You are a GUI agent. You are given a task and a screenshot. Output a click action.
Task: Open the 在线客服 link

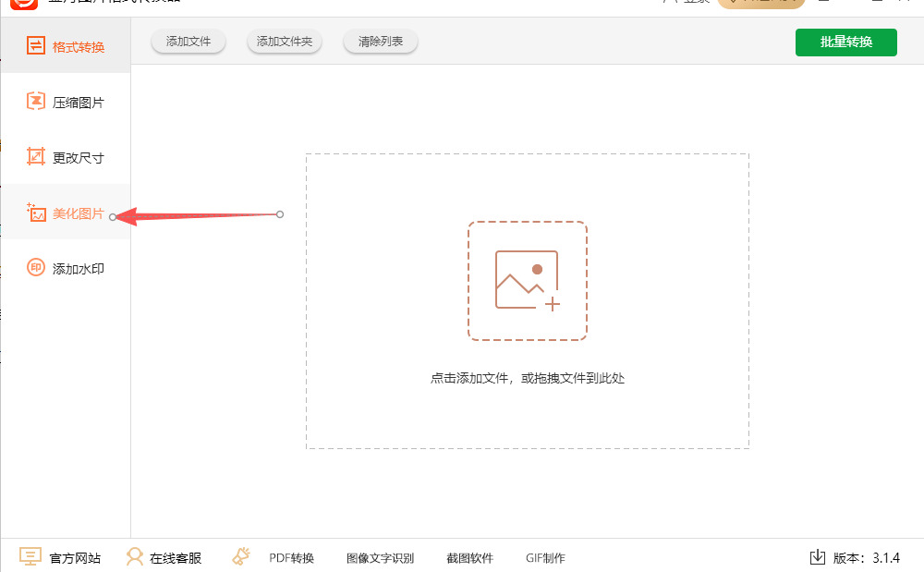[176, 558]
